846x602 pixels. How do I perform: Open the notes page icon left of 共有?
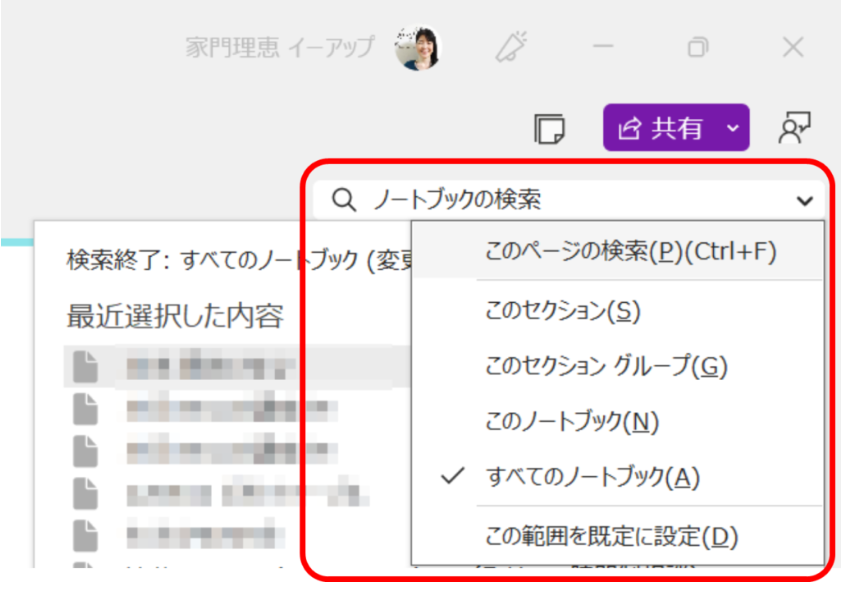[549, 128]
